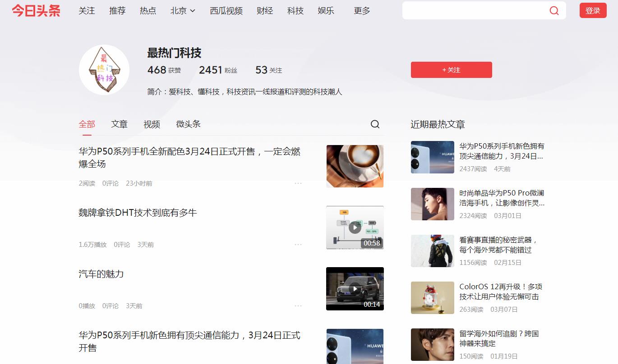Click the 最热门科技 account name
Image resolution: width=618 pixels, height=364 pixels.
[x=174, y=53]
